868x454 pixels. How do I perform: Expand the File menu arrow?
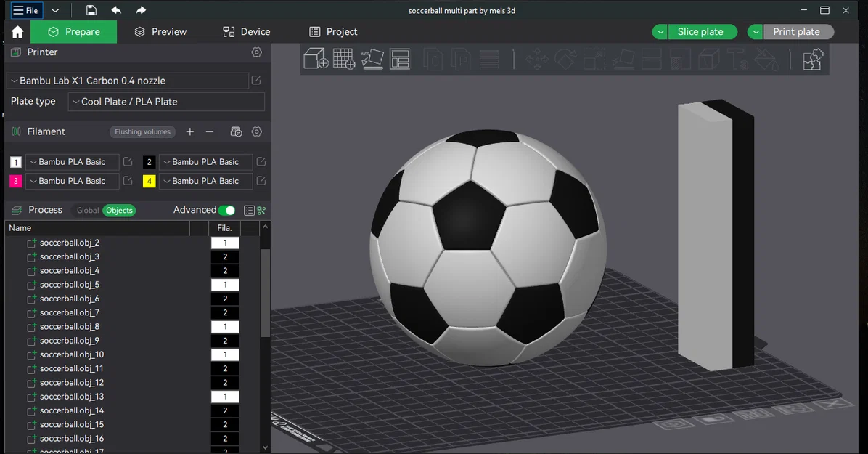tap(55, 10)
